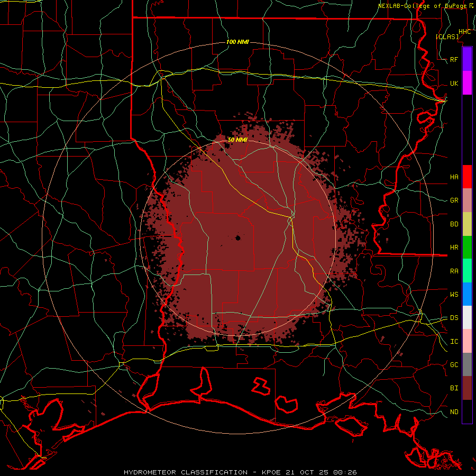Screen dimensions: 476x476
Task: Select the white DS legend swatch
Action: point(467,317)
